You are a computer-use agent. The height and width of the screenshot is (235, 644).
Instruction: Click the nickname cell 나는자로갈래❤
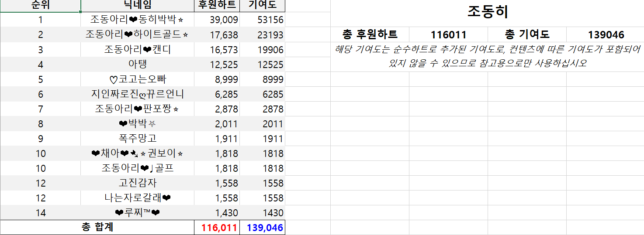(138, 198)
